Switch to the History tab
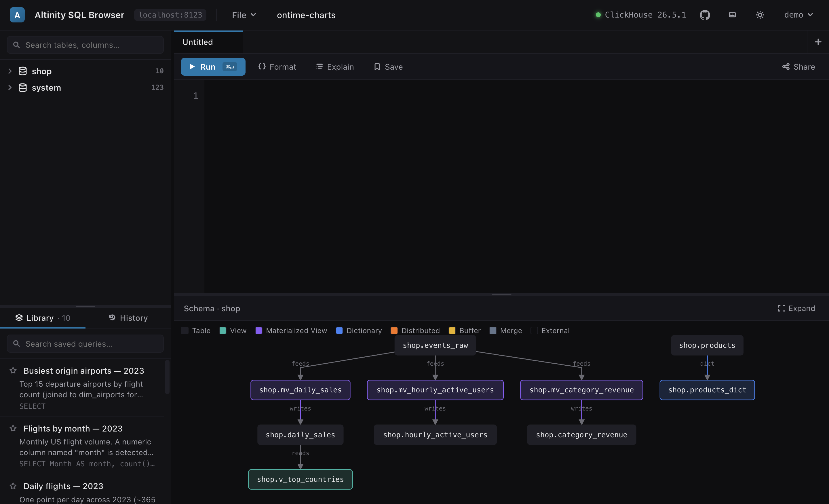This screenshot has height=504, width=829. pyautogui.click(x=128, y=318)
